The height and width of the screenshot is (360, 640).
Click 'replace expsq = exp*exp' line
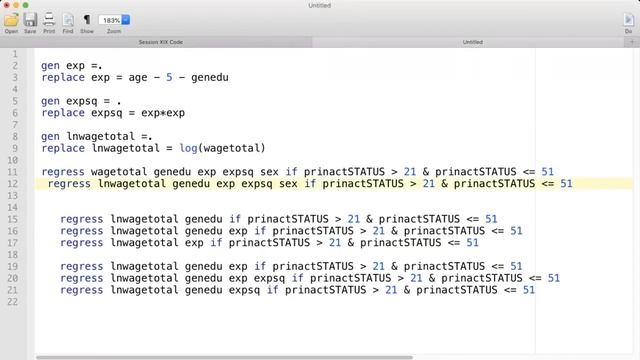click(x=113, y=113)
